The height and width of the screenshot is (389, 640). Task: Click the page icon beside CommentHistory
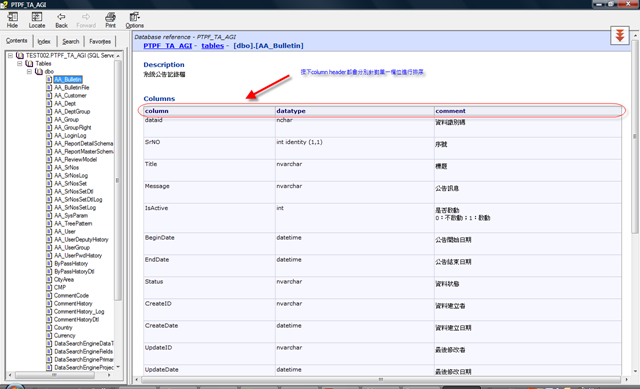point(49,304)
